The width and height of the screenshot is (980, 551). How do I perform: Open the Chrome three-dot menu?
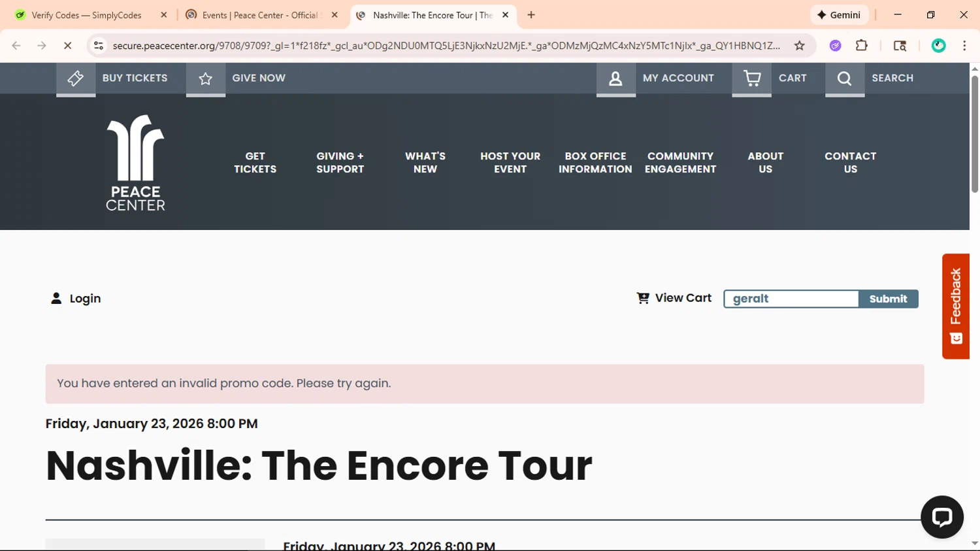(964, 46)
